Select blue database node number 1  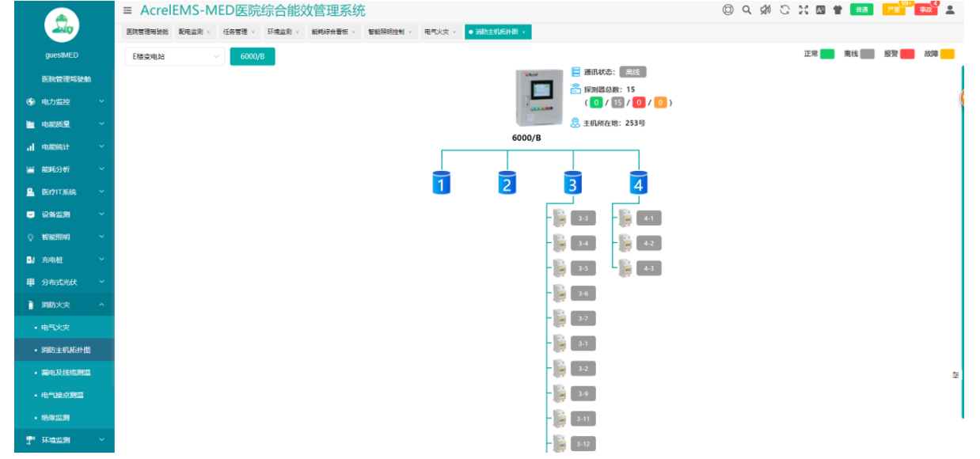coord(441,183)
